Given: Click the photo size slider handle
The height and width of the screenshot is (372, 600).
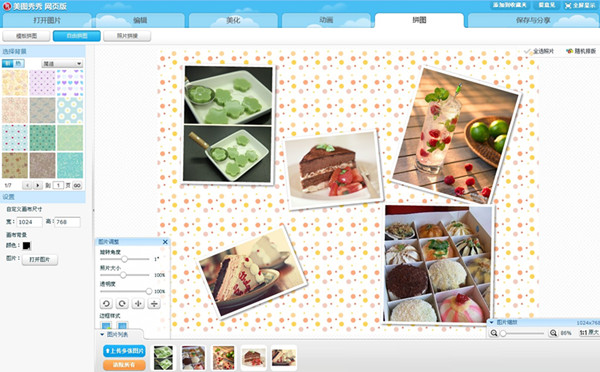Looking at the screenshot, I should pos(123,275).
